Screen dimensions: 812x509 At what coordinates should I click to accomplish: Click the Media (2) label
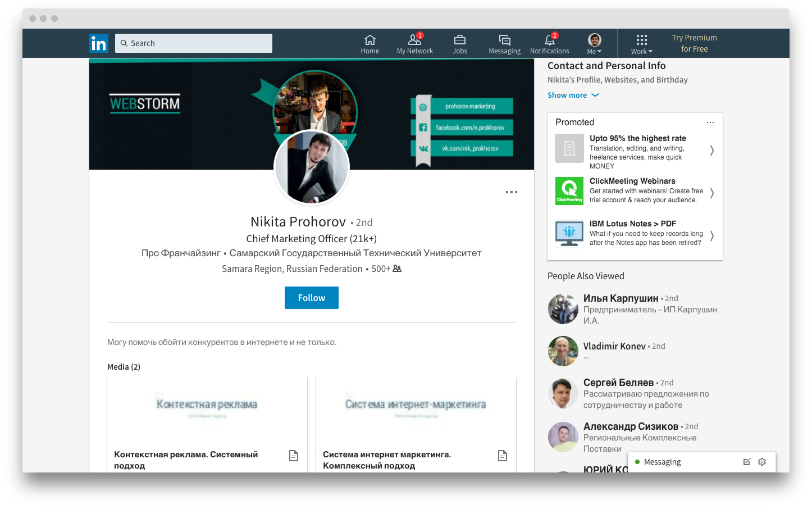[x=124, y=367]
